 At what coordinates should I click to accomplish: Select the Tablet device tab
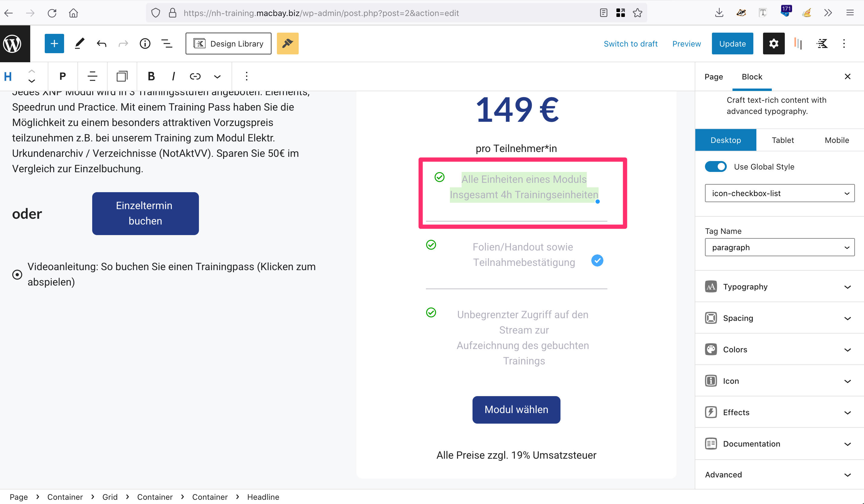tap(783, 140)
